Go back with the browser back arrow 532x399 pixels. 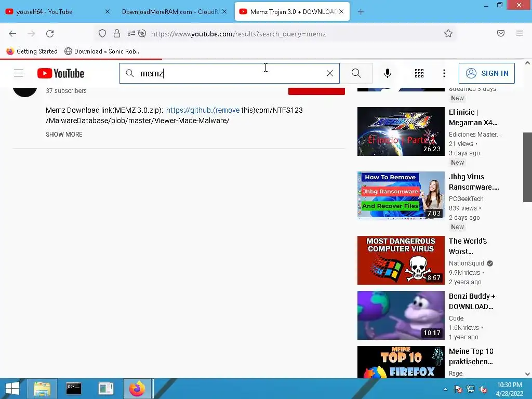pos(12,34)
